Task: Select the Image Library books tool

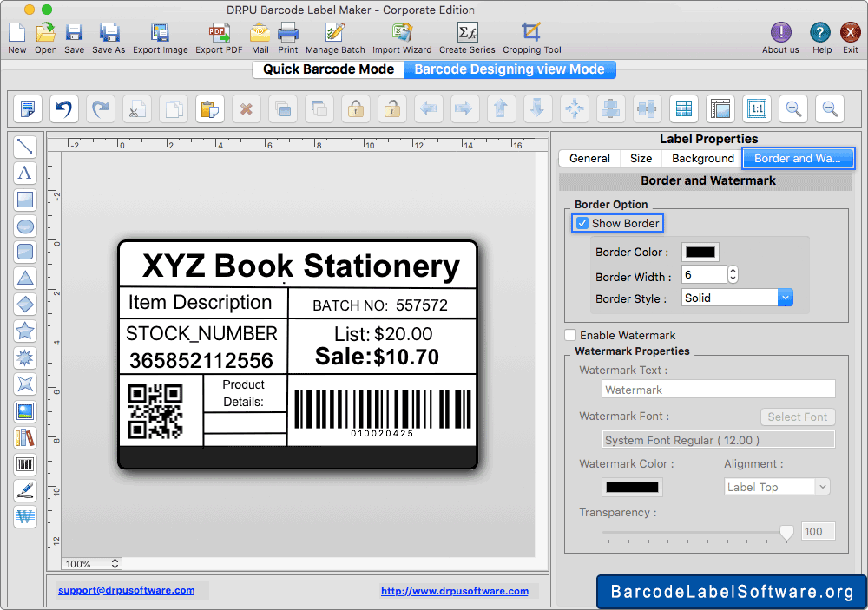Action: [25, 438]
